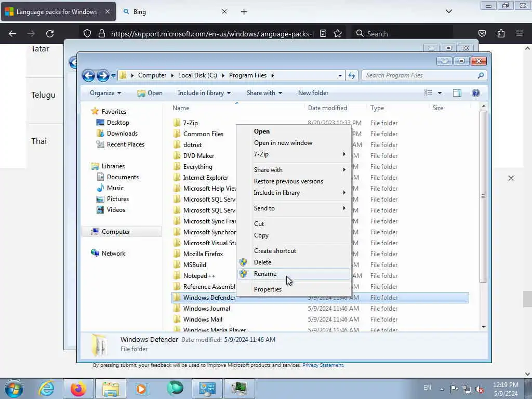Click the change view icon in Explorer toolbar
Image resolution: width=532 pixels, height=399 pixels.
click(x=429, y=93)
